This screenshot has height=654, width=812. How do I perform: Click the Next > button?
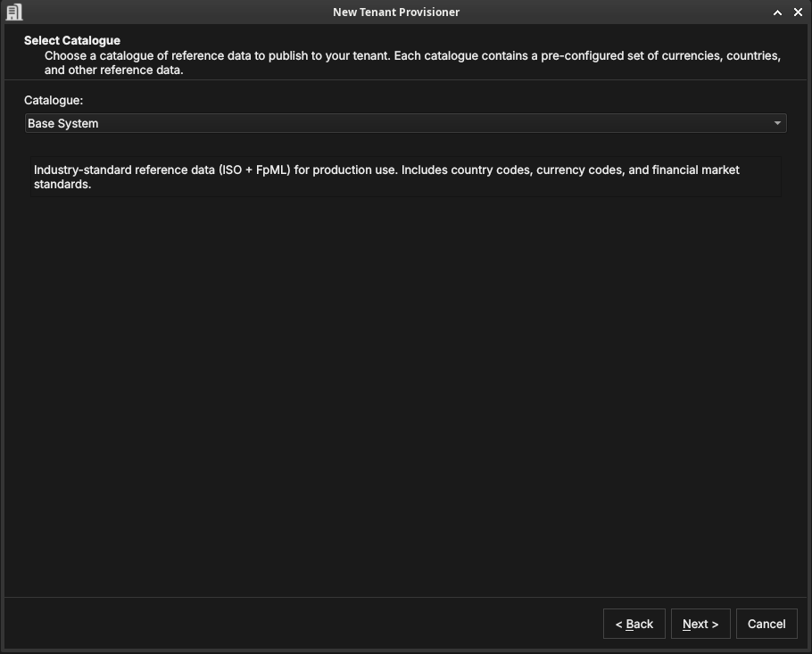(700, 624)
